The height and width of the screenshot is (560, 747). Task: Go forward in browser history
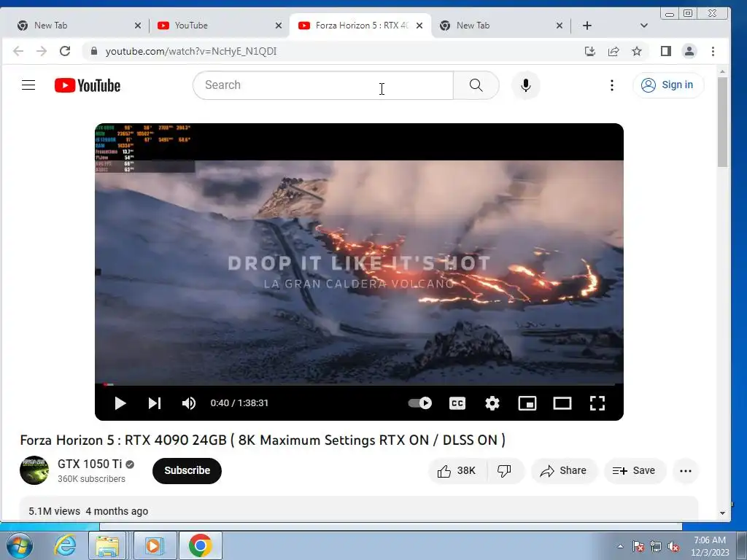click(x=42, y=52)
